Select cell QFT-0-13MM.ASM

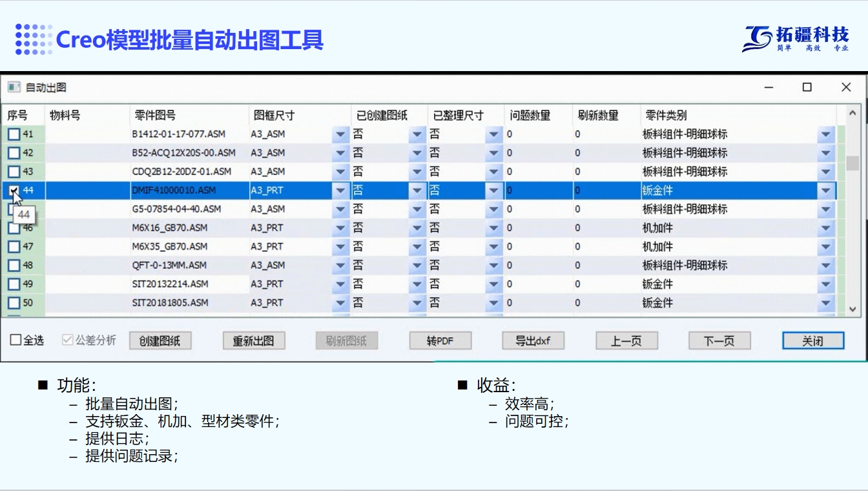point(190,266)
